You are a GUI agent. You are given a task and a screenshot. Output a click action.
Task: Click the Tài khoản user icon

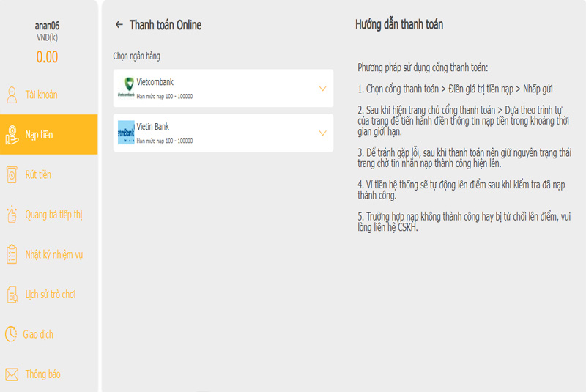[x=12, y=95]
